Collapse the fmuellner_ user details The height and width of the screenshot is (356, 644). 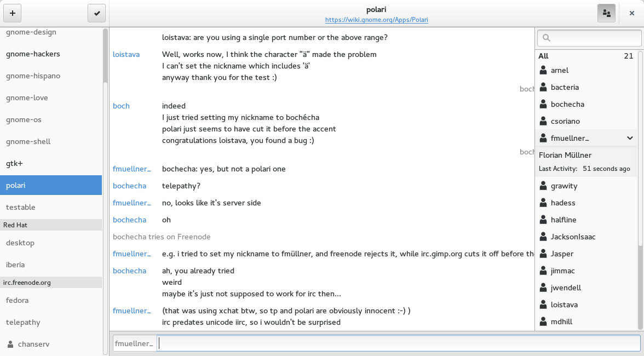coord(630,138)
